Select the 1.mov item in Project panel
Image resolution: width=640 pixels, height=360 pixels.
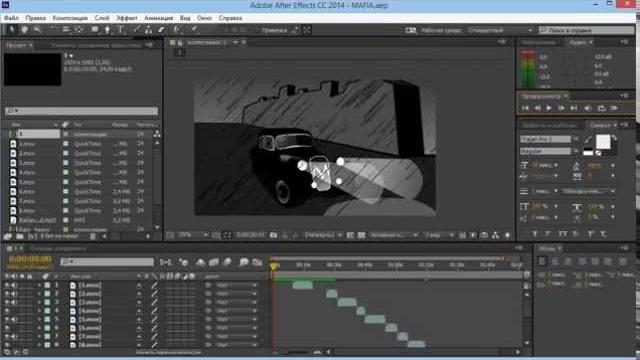click(27, 144)
